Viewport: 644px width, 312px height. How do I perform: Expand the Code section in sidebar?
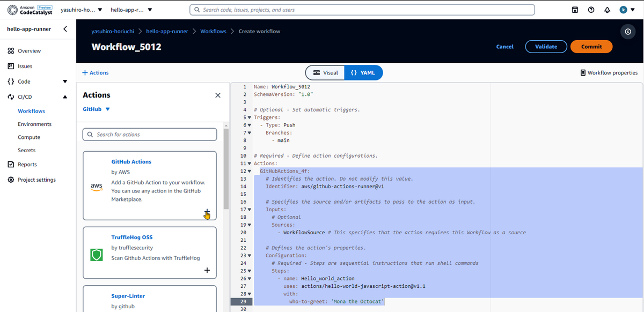click(65, 82)
